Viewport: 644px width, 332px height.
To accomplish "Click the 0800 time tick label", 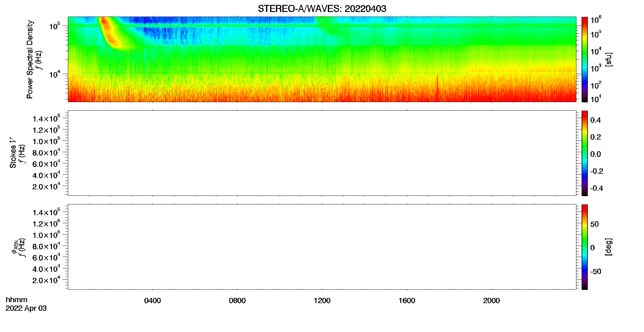I will tap(237, 301).
